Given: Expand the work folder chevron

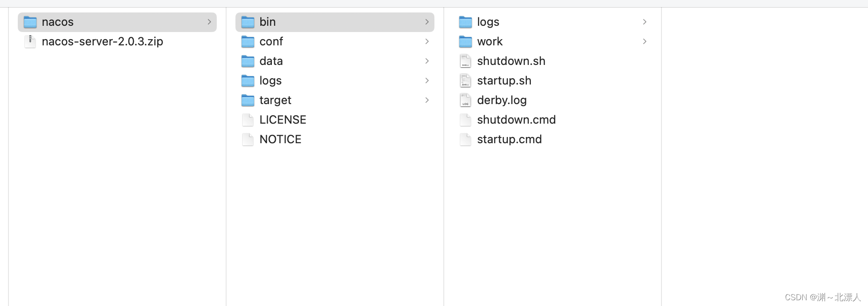Looking at the screenshot, I should (x=645, y=41).
